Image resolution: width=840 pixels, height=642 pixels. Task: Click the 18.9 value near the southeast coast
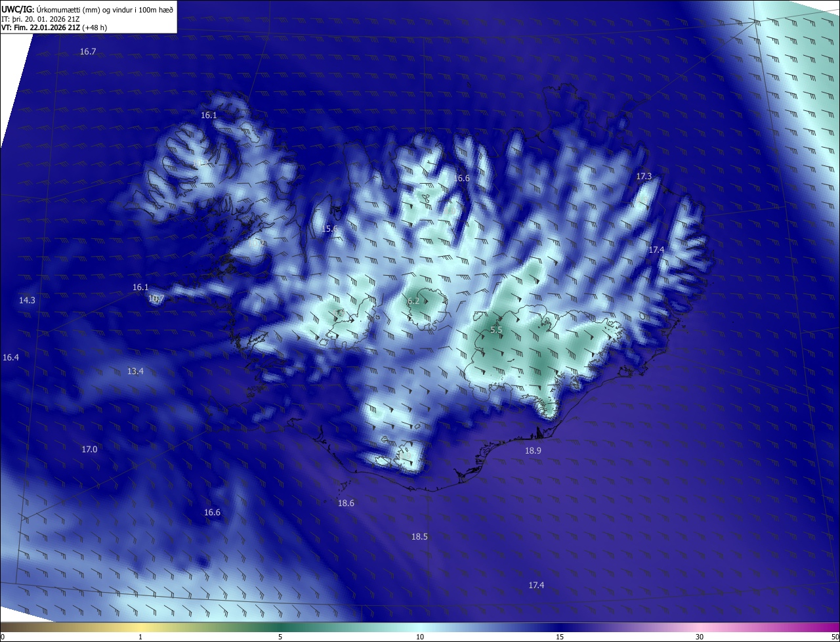[533, 451]
